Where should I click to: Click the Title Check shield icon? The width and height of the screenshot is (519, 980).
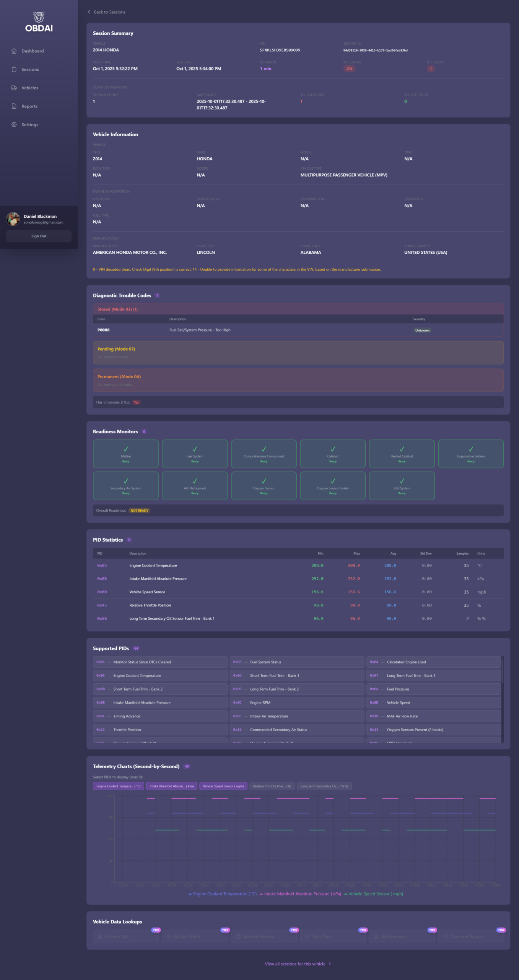pyautogui.click(x=307, y=936)
